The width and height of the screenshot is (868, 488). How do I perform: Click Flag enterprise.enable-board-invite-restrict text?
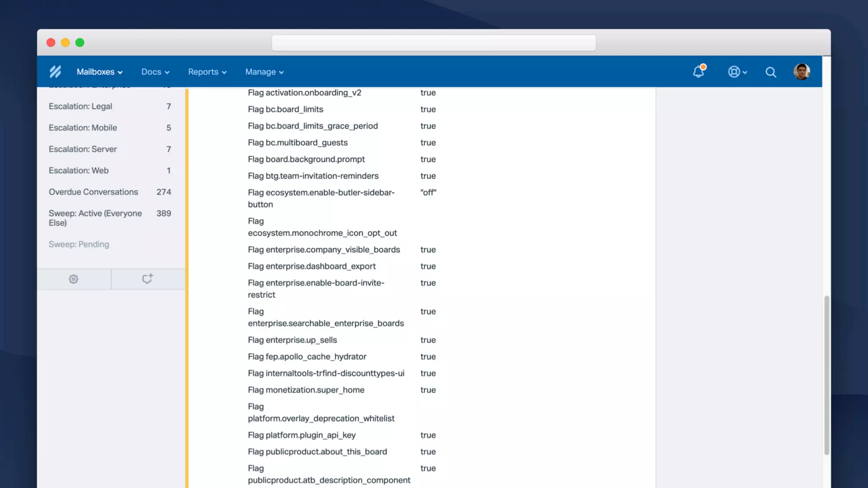click(316, 288)
